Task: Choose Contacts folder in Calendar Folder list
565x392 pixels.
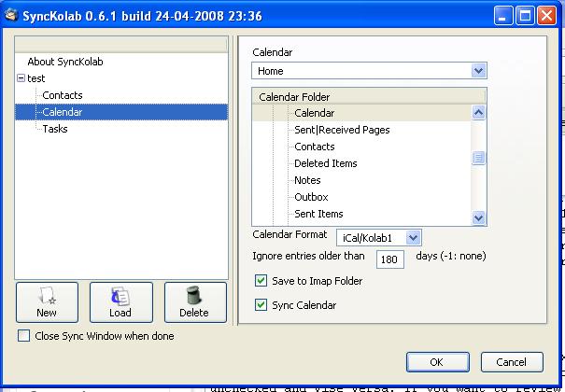Action: [314, 147]
